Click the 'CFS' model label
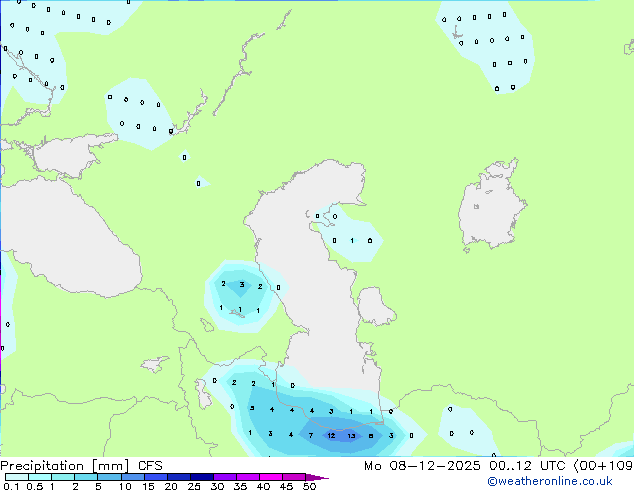The image size is (634, 490). [x=150, y=466]
